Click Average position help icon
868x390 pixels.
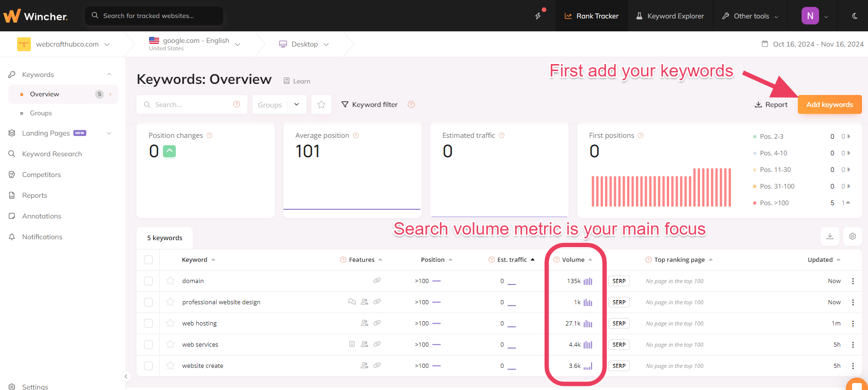356,136
